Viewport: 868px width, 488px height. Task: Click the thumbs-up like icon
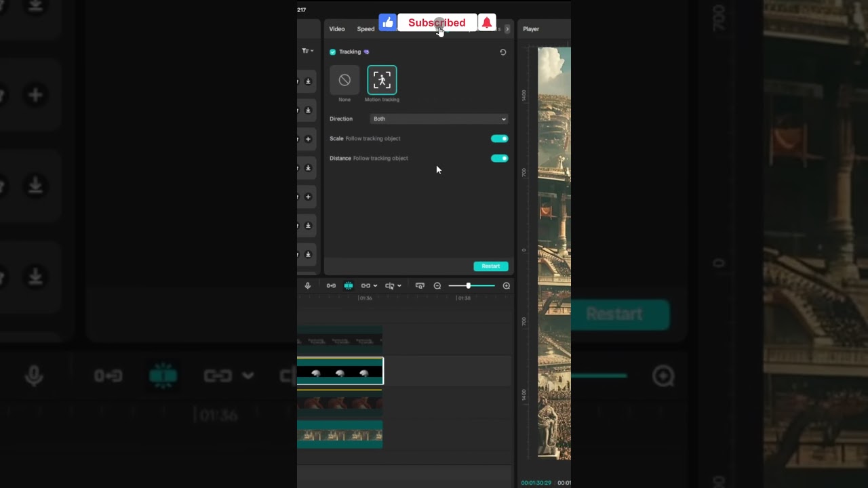tap(388, 23)
